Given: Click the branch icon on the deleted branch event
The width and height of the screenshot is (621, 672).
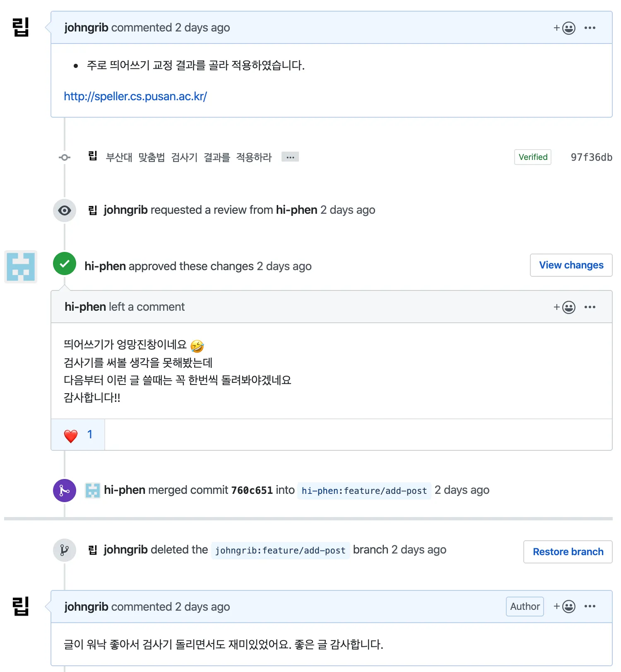Looking at the screenshot, I should point(64,550).
